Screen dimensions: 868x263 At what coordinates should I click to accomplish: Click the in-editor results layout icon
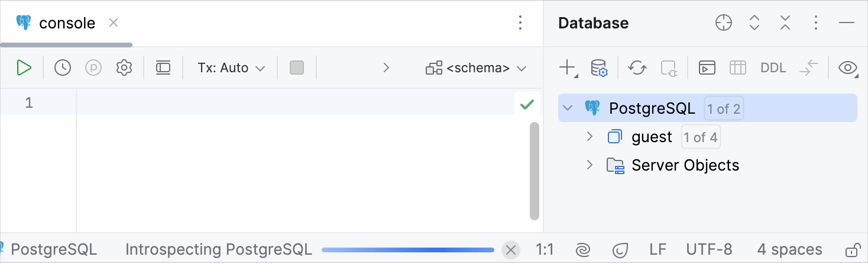pyautogui.click(x=163, y=68)
